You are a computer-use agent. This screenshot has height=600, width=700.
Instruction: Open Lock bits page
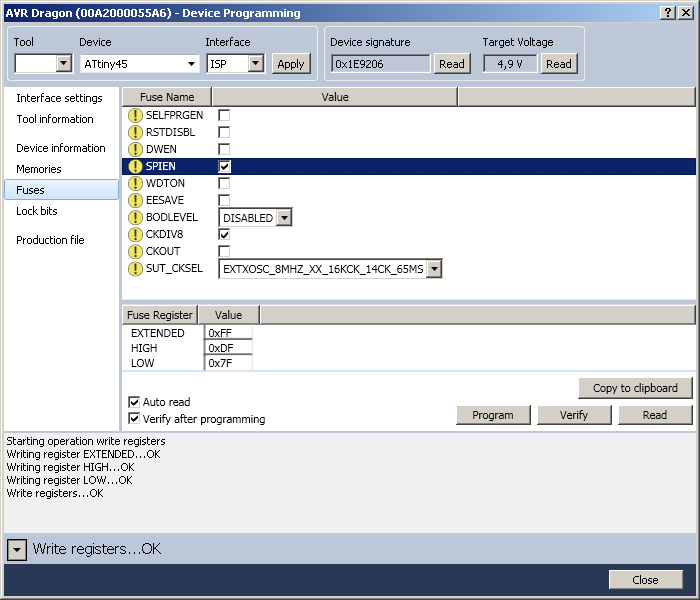coord(37,211)
